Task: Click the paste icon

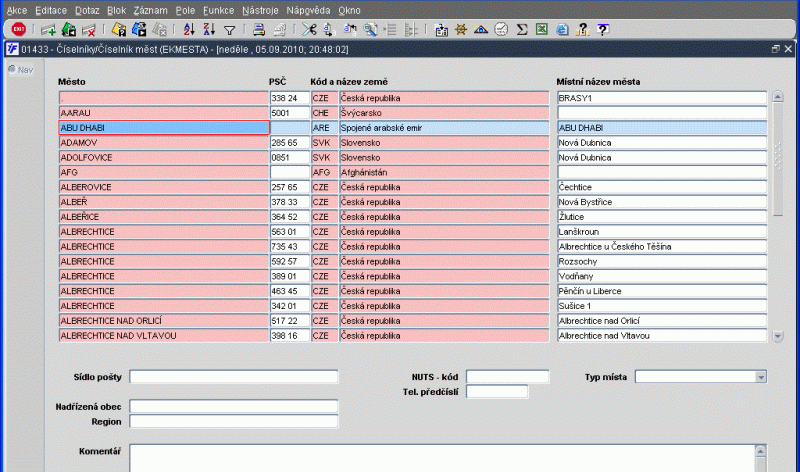Action: (x=350, y=30)
